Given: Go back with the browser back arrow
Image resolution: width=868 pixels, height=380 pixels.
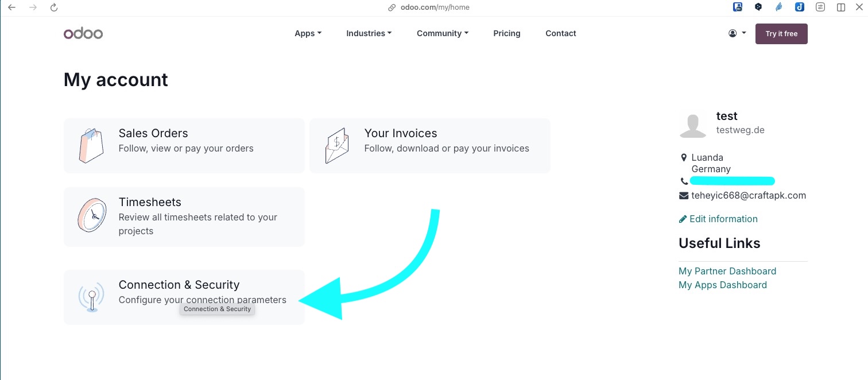Looking at the screenshot, I should (12, 7).
